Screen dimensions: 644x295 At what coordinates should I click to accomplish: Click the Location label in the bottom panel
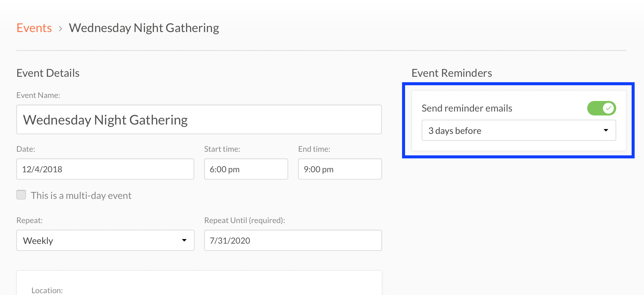coord(47,290)
